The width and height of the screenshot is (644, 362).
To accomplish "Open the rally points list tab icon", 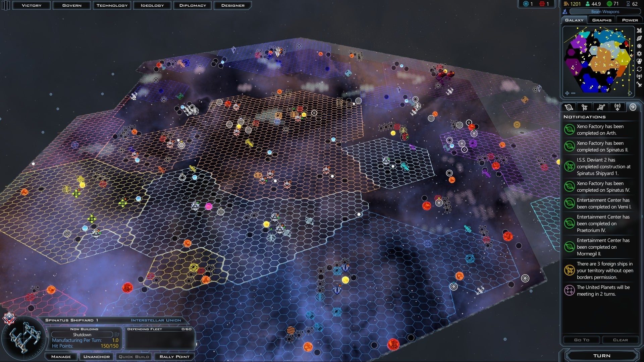I will click(x=617, y=107).
